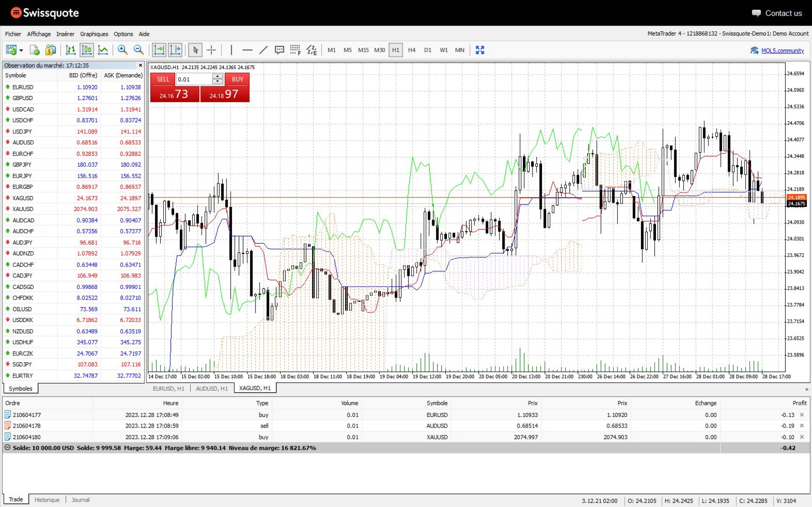Select the crosshair tool
The image size is (812, 507).
click(x=211, y=50)
